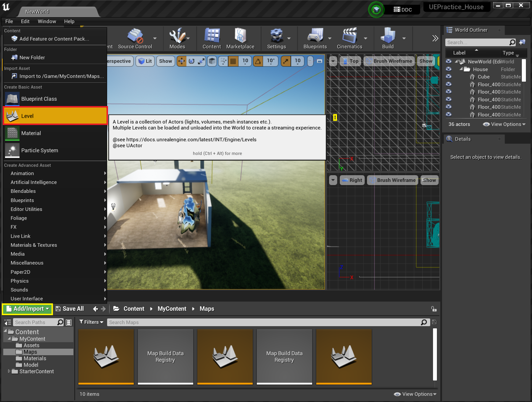Choose Level in Create Basic Asset
Image resolution: width=532 pixels, height=402 pixels.
click(x=55, y=116)
